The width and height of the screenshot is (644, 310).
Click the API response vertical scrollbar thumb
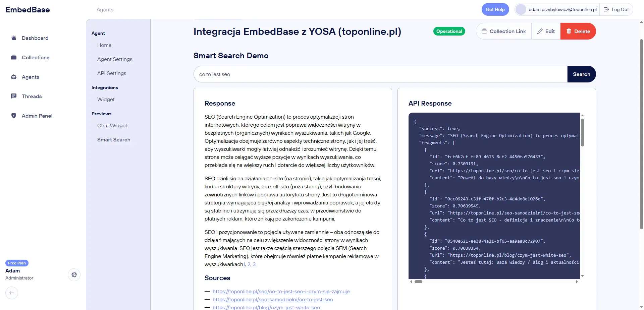click(x=583, y=132)
